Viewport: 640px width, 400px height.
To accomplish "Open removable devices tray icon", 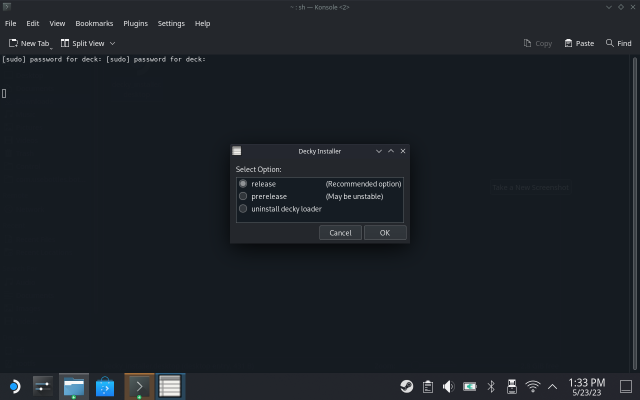I will pyautogui.click(x=512, y=386).
